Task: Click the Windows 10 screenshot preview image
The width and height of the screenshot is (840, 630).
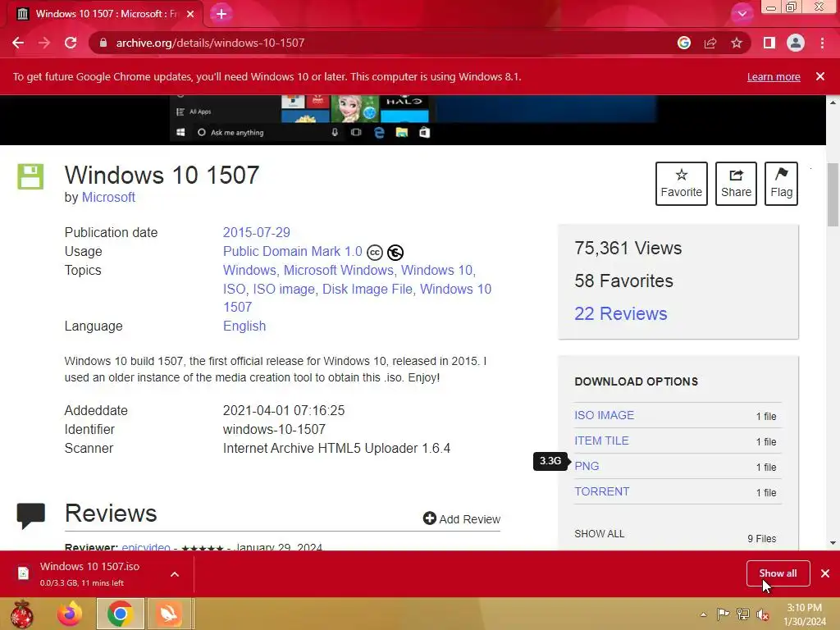Action: (413, 120)
